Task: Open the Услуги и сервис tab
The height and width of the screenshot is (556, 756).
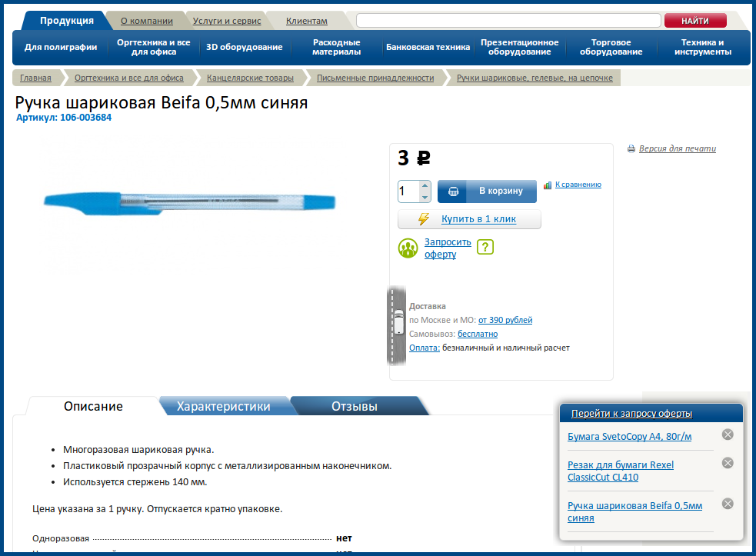Action: tap(227, 21)
